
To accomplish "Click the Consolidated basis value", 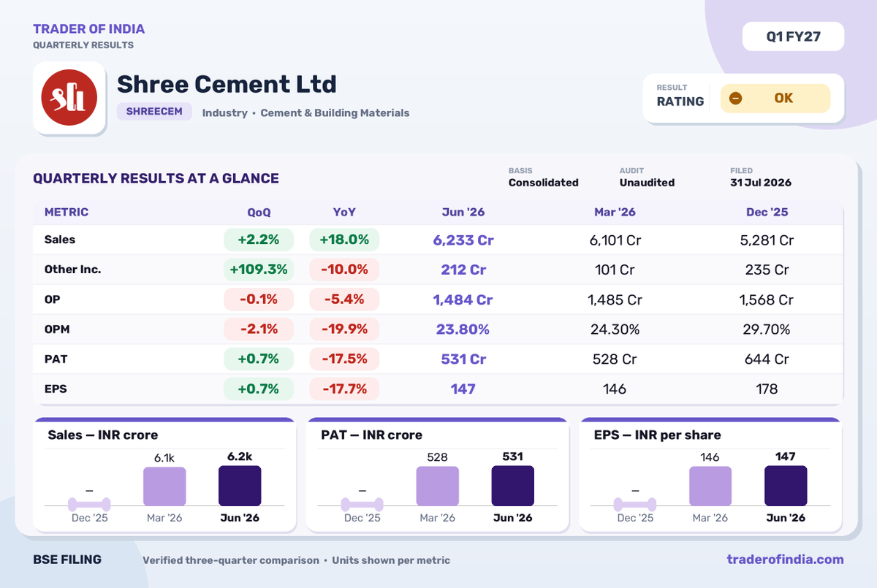I will pos(543,183).
